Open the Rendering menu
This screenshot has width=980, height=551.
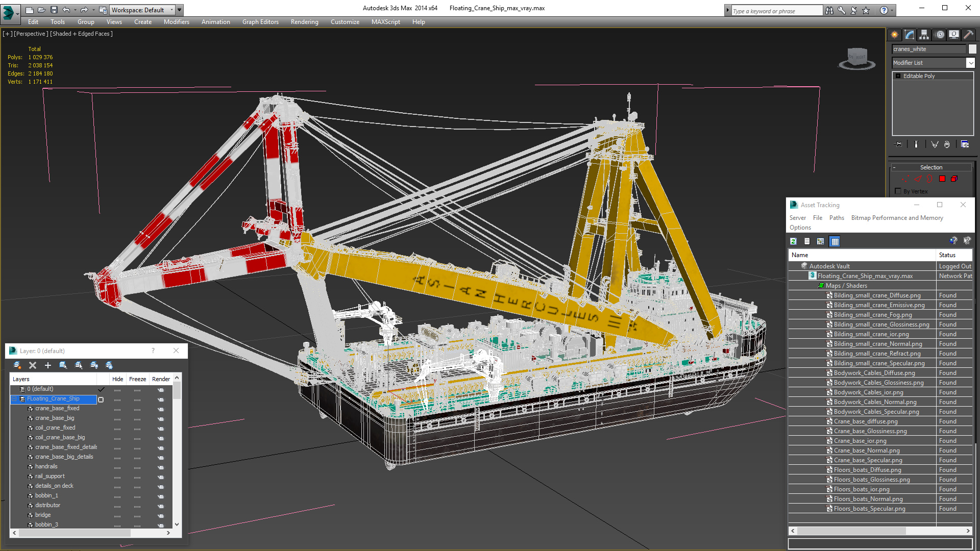point(304,22)
